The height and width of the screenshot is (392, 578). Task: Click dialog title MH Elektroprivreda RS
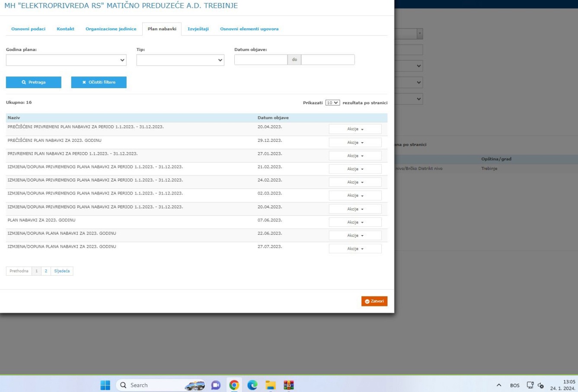tap(121, 6)
